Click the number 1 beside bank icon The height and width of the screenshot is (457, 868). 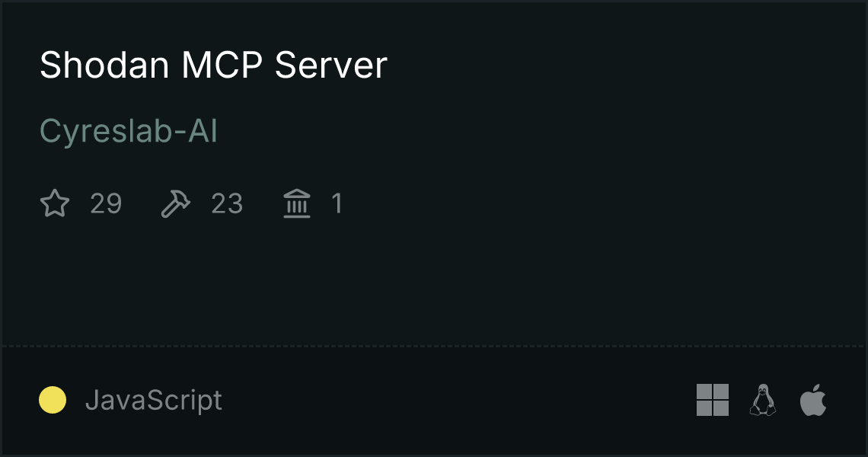337,203
